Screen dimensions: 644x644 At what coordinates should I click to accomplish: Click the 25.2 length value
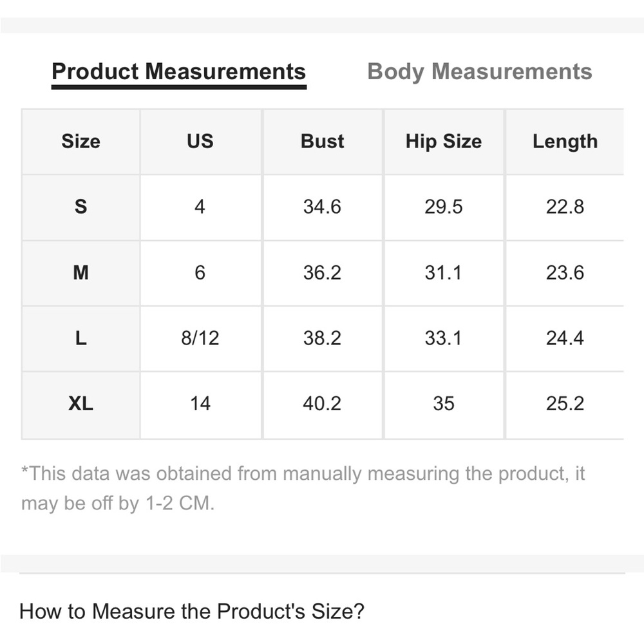click(x=565, y=404)
